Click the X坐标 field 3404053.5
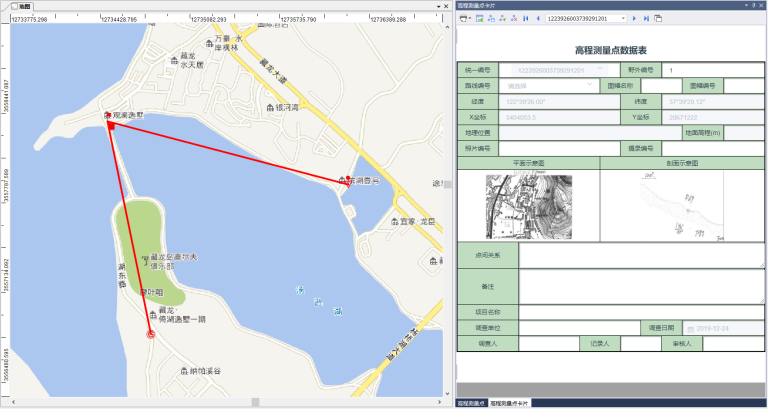The image size is (769, 410). pos(559,118)
